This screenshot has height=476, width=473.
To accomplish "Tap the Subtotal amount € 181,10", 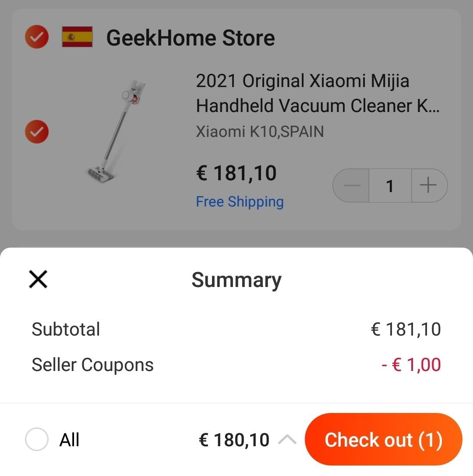I will (406, 329).
